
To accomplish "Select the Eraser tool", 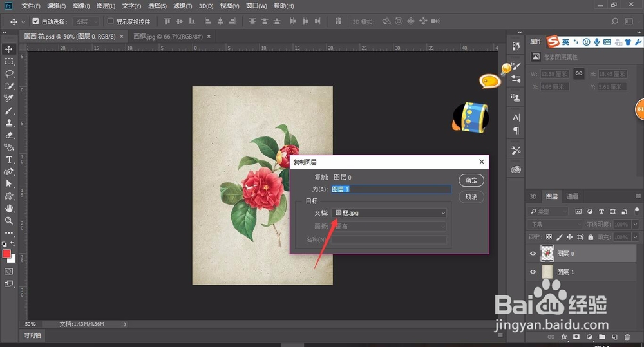I will [x=8, y=135].
